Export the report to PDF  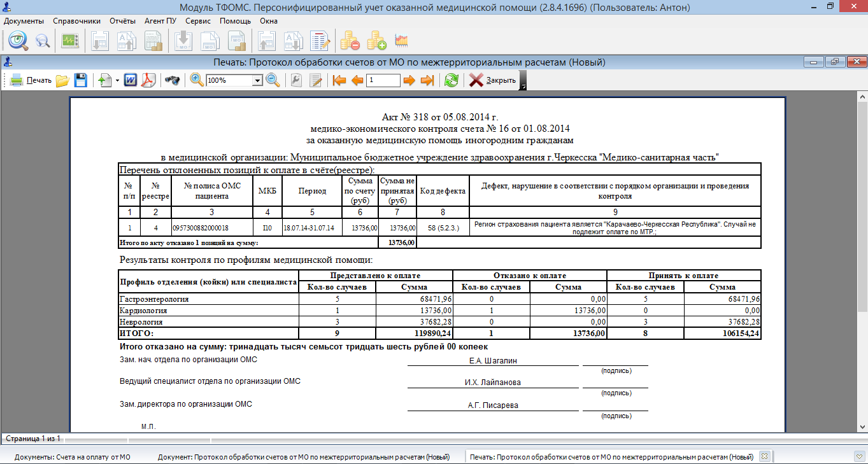148,80
